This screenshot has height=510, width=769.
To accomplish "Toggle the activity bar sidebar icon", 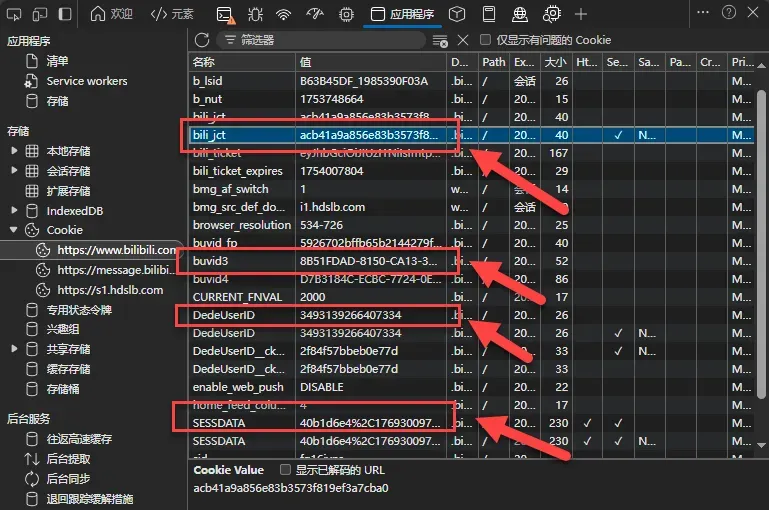I will (x=65, y=14).
